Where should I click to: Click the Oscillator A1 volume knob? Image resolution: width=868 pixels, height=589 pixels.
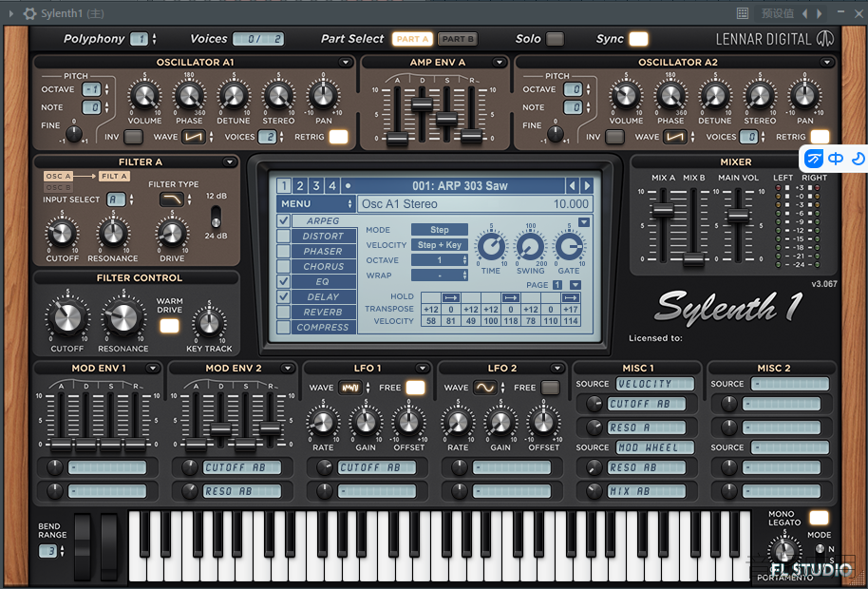click(144, 96)
